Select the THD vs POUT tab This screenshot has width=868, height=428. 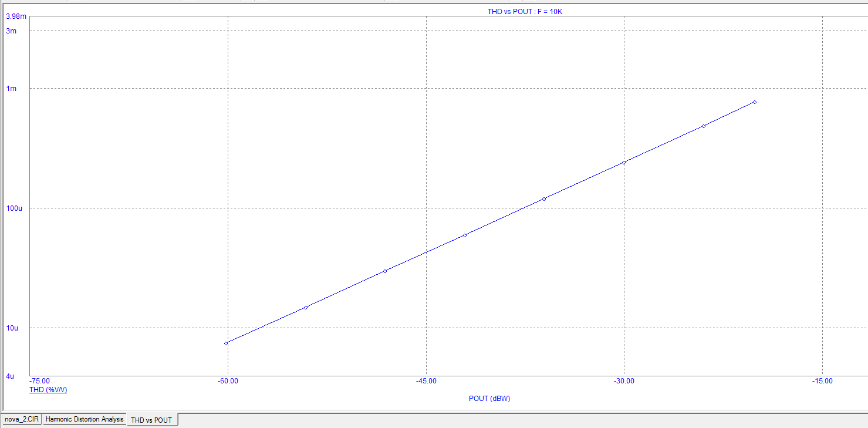click(x=151, y=420)
